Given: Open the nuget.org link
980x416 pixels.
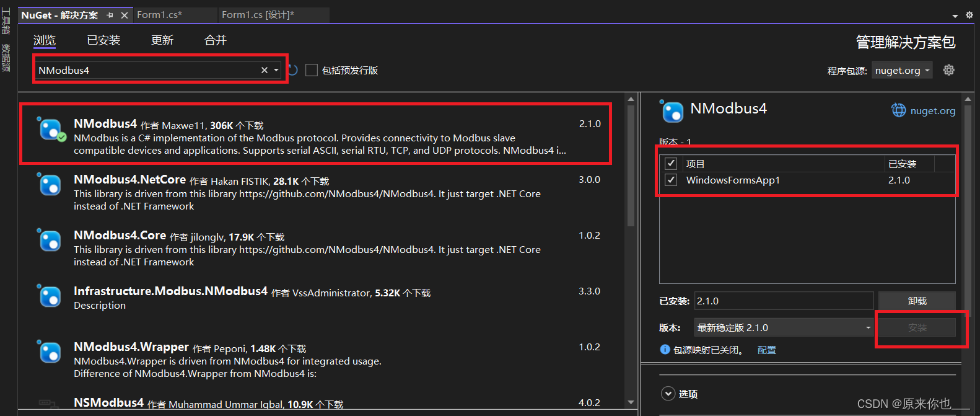Looking at the screenshot, I should 932,110.
